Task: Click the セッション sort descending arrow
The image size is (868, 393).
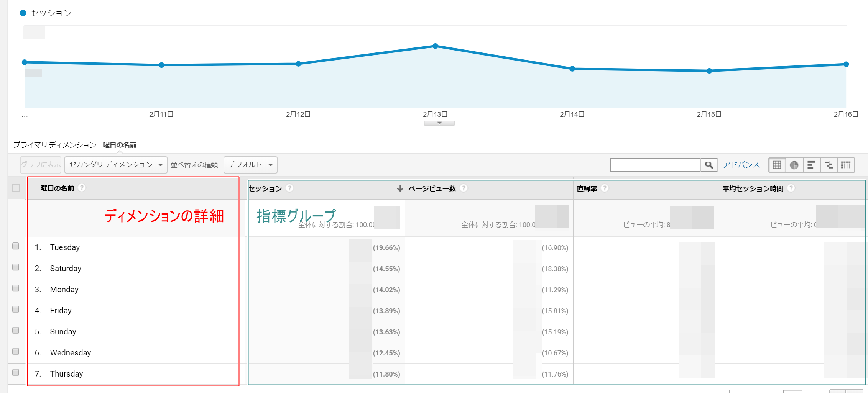Action: click(400, 188)
